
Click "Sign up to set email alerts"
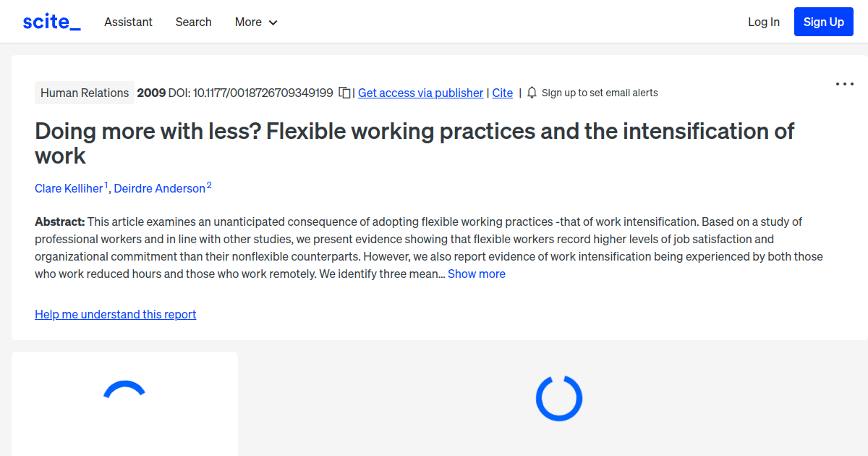coord(600,93)
